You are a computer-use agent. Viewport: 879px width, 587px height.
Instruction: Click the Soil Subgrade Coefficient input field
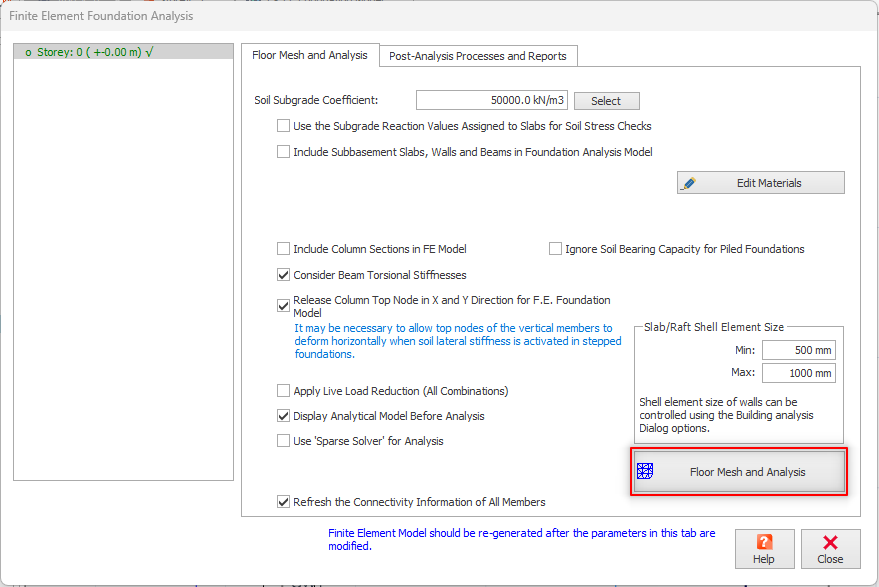click(491, 100)
